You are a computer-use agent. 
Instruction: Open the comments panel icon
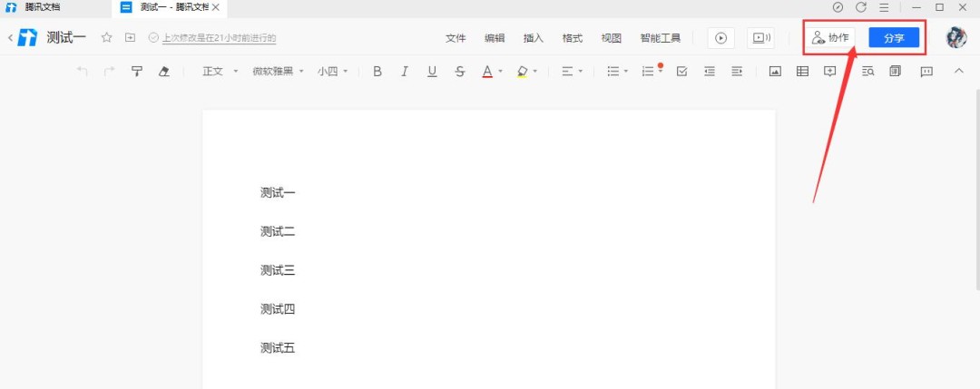point(926,72)
